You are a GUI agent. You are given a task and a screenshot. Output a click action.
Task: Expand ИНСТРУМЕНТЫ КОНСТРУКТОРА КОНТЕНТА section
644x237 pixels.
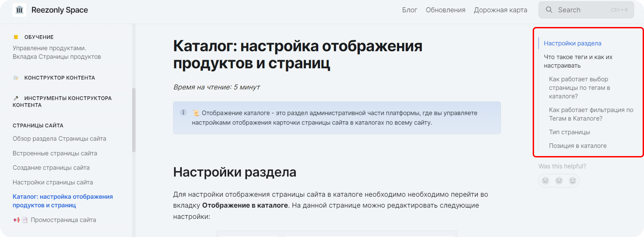(x=68, y=98)
